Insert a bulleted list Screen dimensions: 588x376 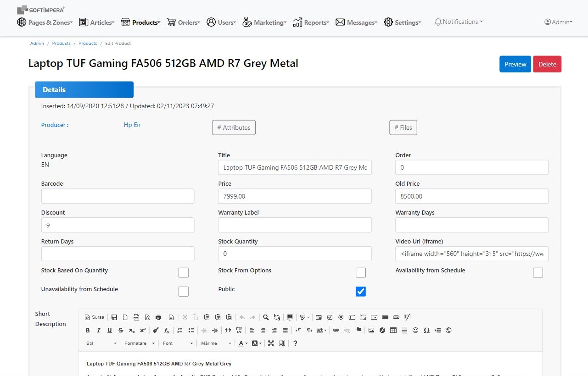point(191,330)
